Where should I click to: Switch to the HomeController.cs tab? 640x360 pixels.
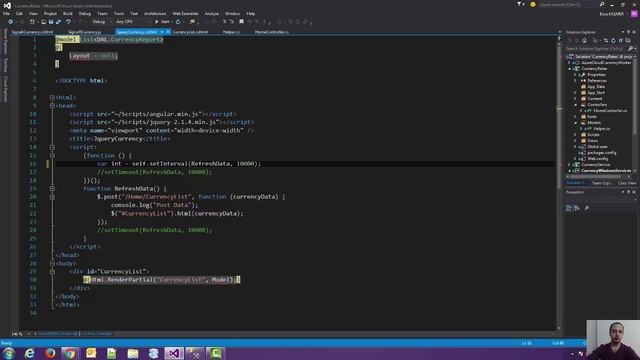pyautogui.click(x=272, y=32)
